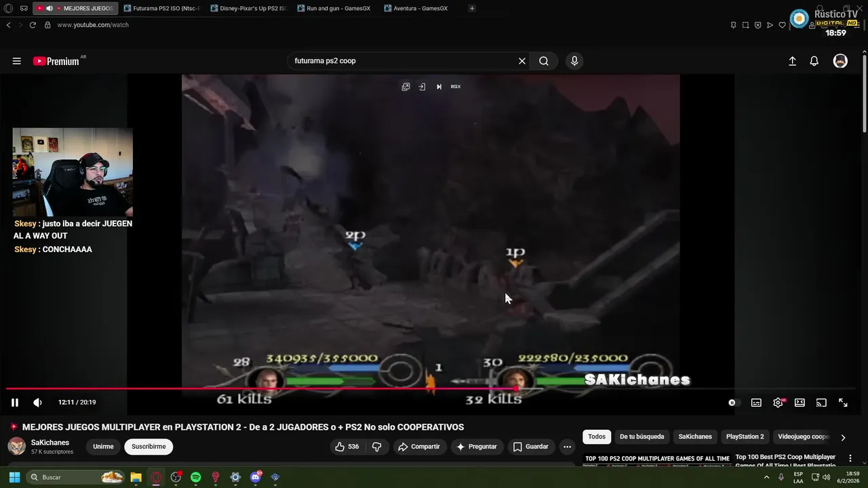This screenshot has width=868, height=488.
Task: Switch to the Futurama PS2 ISO browser tab
Action: point(162,8)
